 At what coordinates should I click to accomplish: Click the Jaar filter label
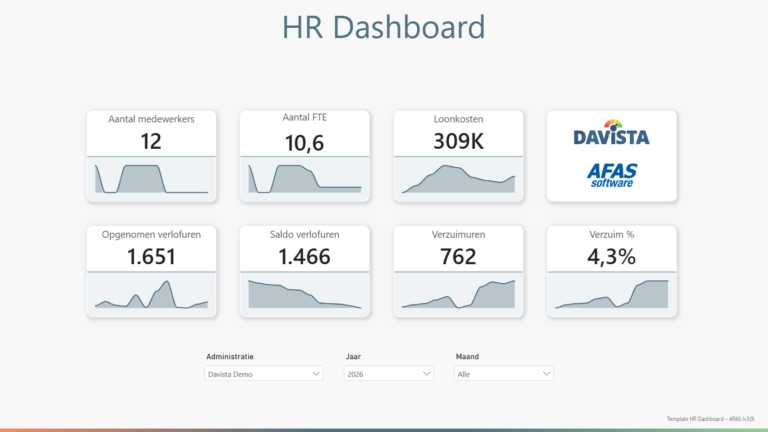click(x=353, y=357)
